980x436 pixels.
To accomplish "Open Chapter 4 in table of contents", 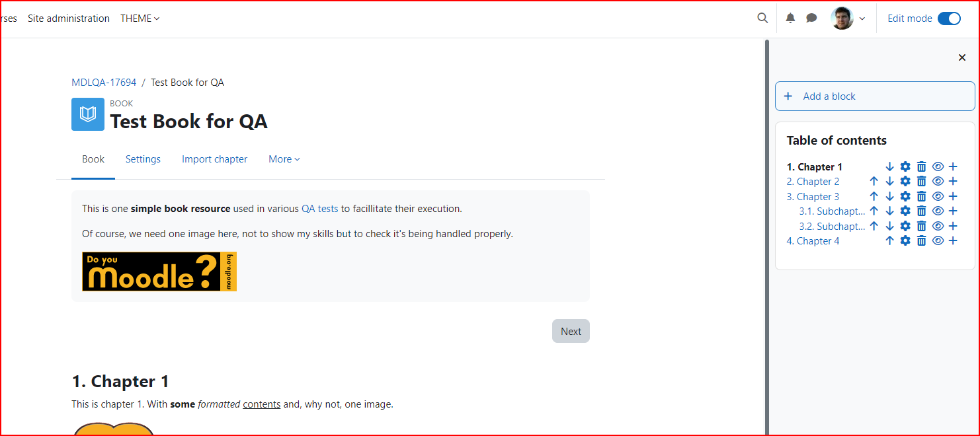I will [x=813, y=241].
